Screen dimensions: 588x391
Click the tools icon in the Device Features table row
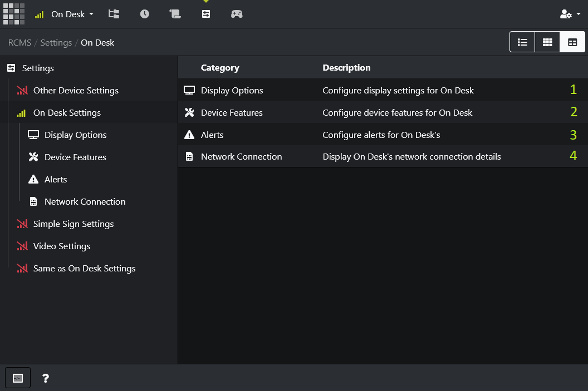click(x=189, y=112)
